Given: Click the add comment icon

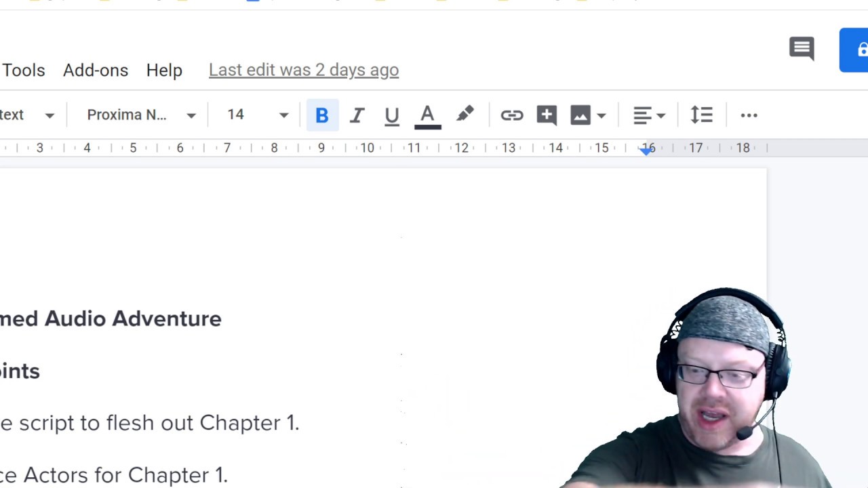Looking at the screenshot, I should (547, 115).
